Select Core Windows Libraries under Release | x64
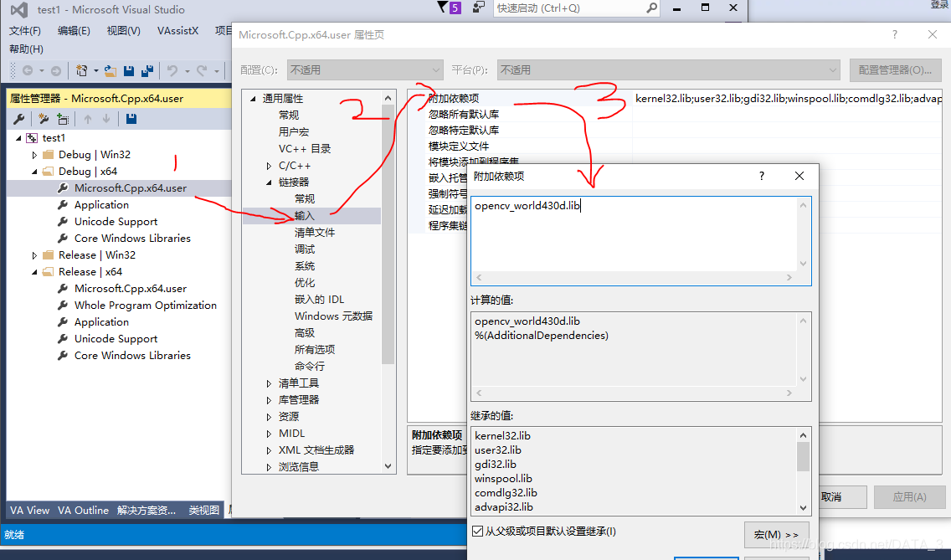951x560 pixels. tap(132, 356)
